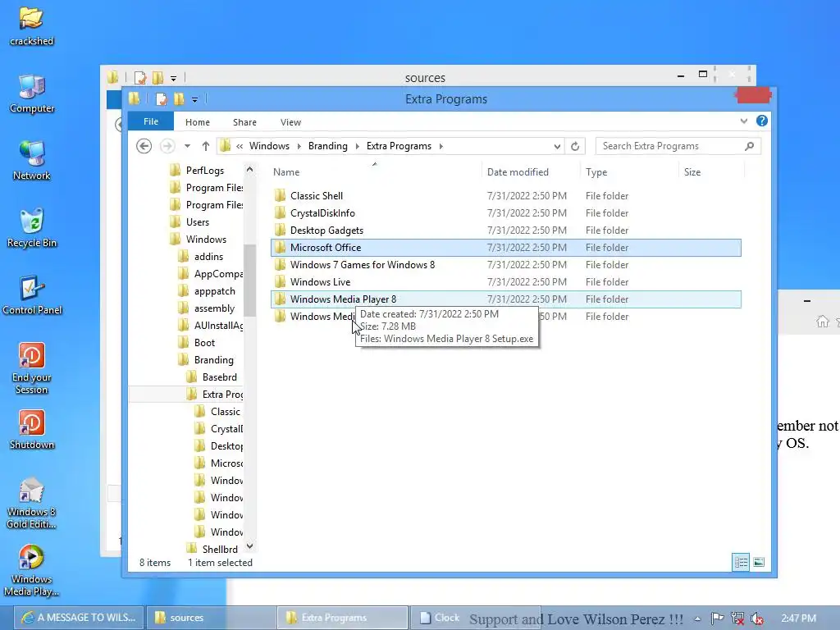840x630 pixels.
Task: Open the crackshed desktop folder icon
Action: [x=31, y=25]
